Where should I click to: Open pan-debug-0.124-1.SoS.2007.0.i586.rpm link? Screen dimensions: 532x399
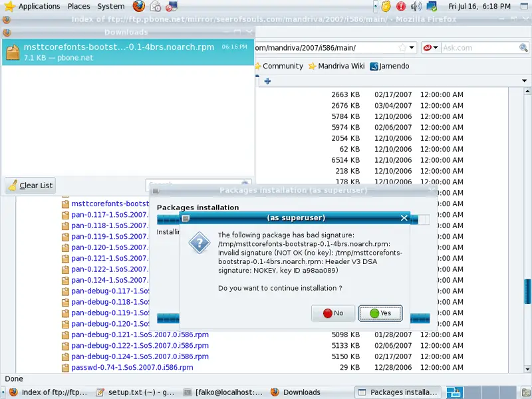coord(140,356)
